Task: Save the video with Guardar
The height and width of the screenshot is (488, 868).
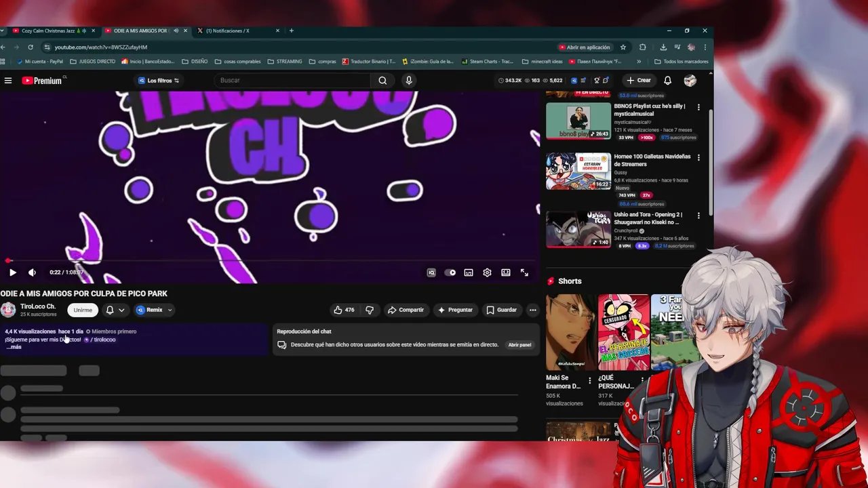Action: pyautogui.click(x=502, y=310)
